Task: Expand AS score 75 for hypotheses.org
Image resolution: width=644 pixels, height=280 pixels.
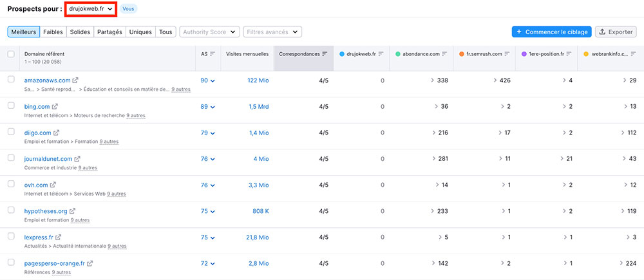Action: pos(208,211)
